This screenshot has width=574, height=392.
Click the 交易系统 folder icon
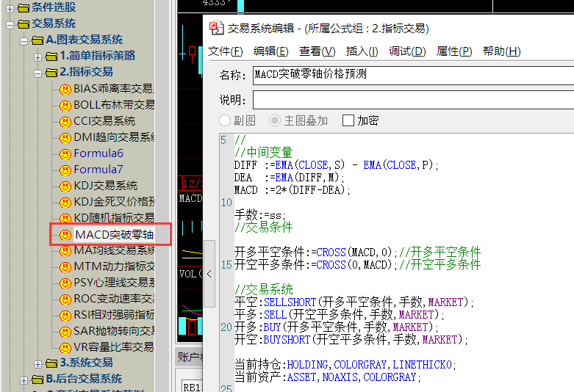24,24
